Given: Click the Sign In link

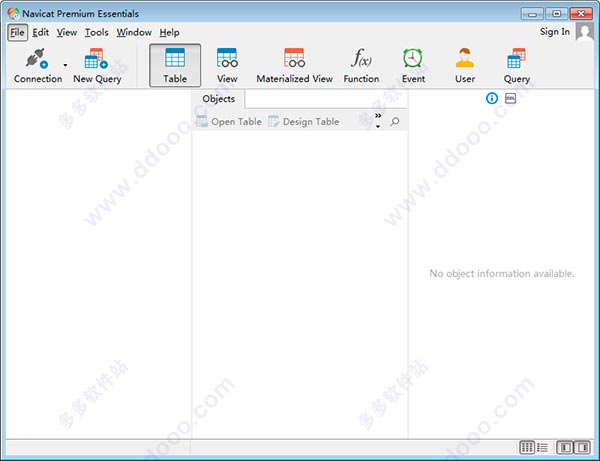Looking at the screenshot, I should pos(554,32).
